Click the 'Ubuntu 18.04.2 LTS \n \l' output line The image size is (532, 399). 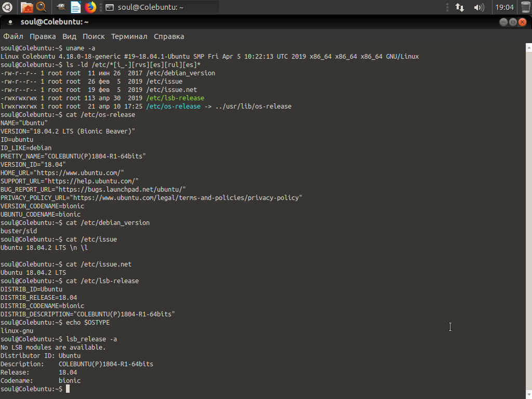[x=44, y=248]
